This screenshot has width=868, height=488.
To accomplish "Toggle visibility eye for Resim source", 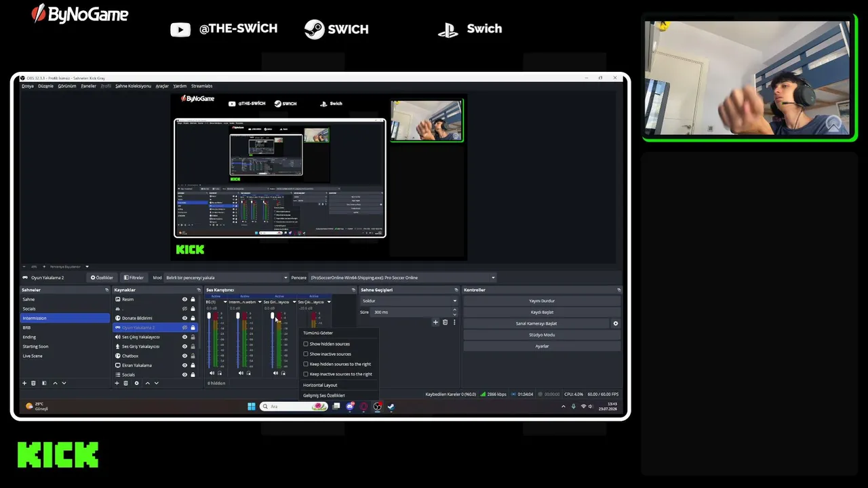I will pos(184,299).
